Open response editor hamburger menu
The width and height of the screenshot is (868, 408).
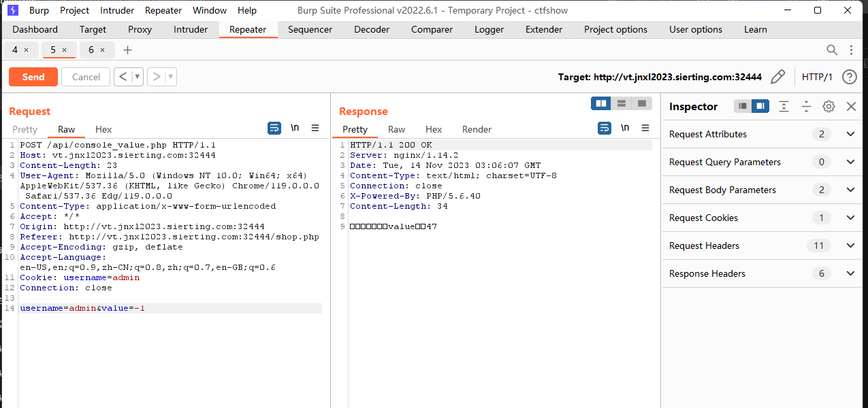point(645,128)
